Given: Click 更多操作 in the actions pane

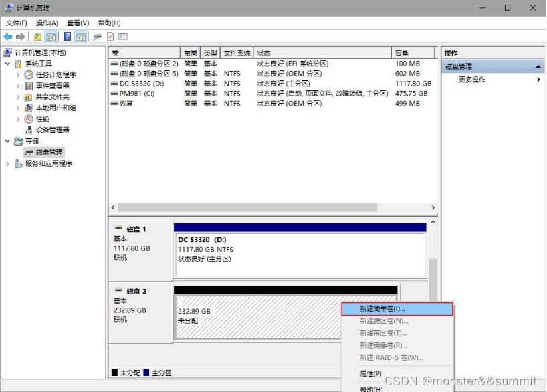Looking at the screenshot, I should (471, 80).
